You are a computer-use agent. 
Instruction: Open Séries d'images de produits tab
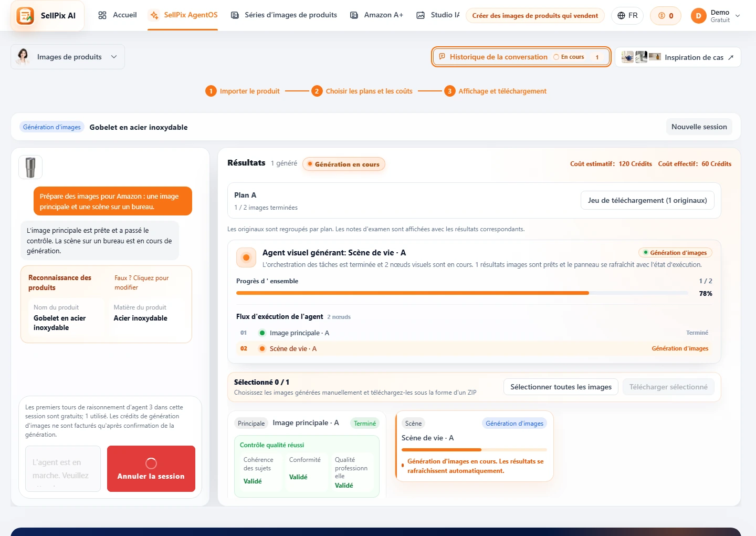tap(284, 15)
